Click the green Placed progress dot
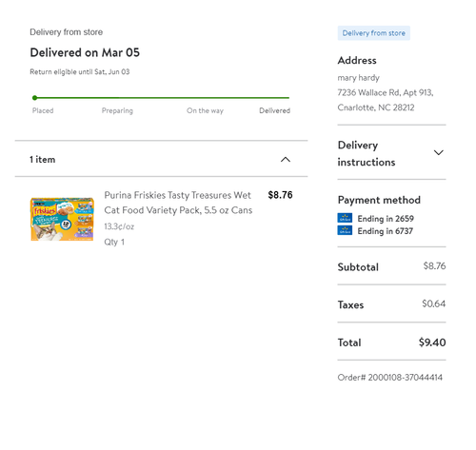 coord(35,98)
